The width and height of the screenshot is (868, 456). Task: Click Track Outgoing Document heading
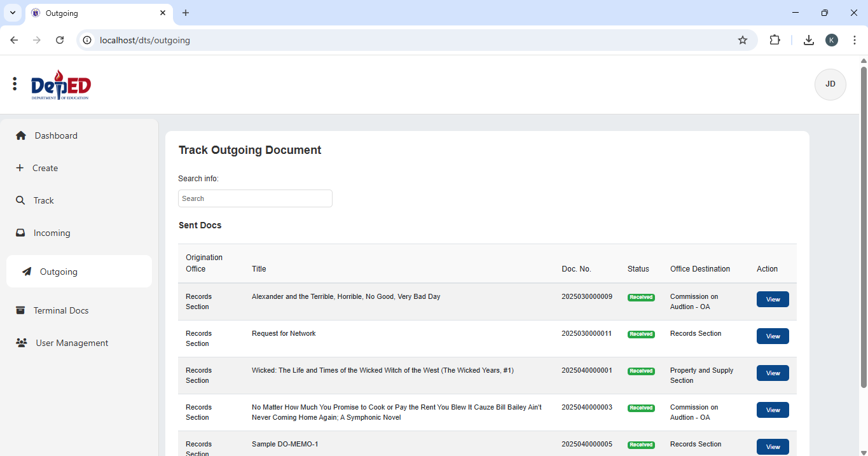tap(250, 150)
